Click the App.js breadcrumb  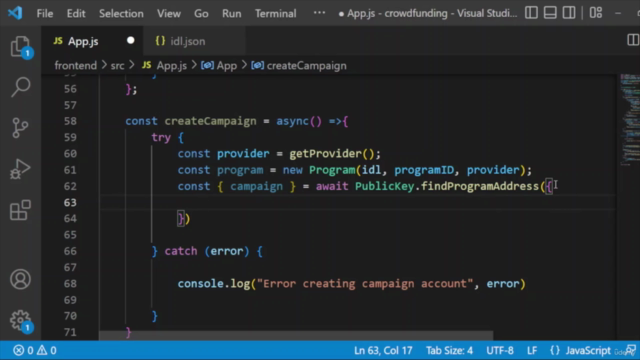pos(172,66)
